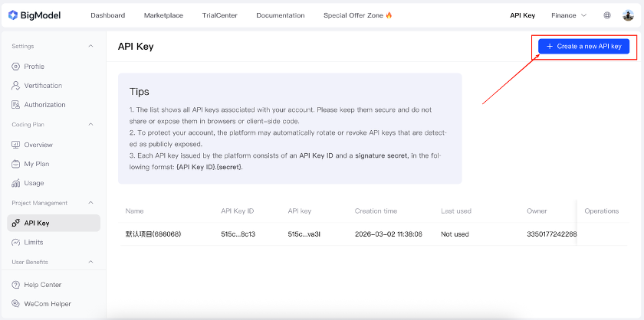Open Coding Plan Overview
Screen dimensions: 644x320
pyautogui.click(x=38, y=145)
